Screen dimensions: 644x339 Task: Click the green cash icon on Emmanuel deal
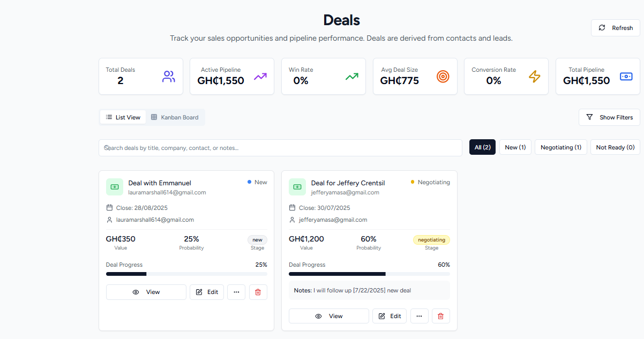tap(115, 187)
